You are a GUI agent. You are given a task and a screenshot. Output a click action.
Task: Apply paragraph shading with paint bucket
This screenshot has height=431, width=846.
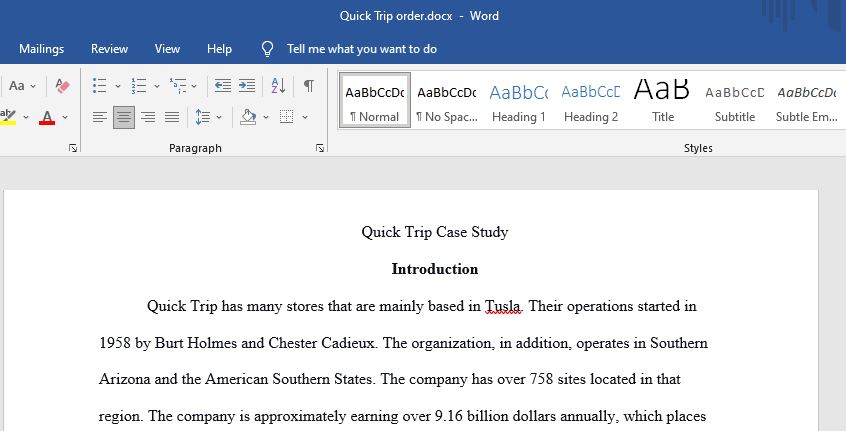tap(248, 117)
